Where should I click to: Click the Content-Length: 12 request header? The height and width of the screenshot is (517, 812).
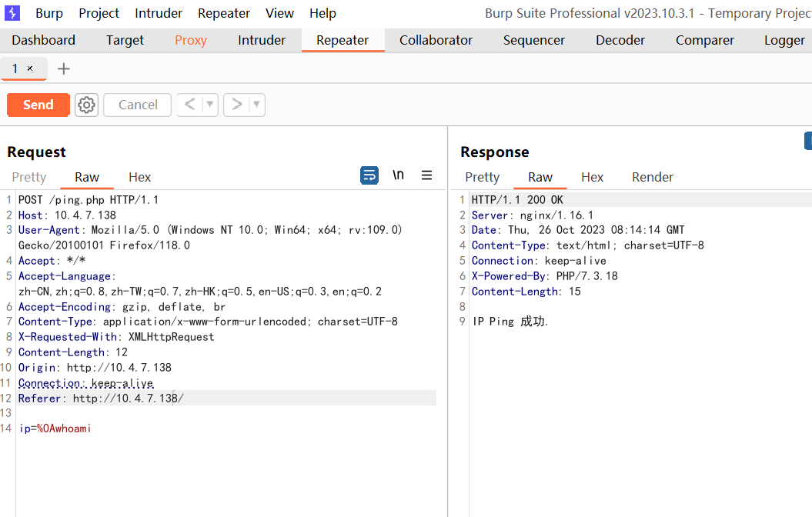pyautogui.click(x=73, y=352)
